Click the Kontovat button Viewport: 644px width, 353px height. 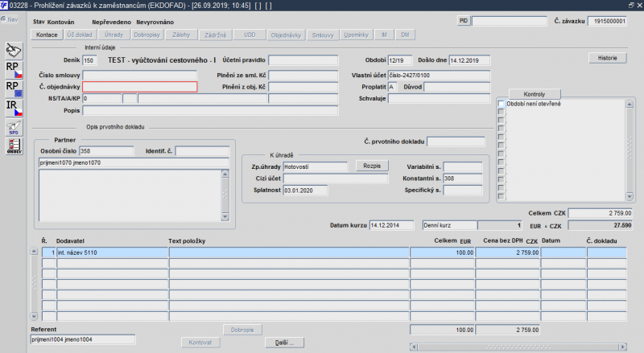click(200, 343)
